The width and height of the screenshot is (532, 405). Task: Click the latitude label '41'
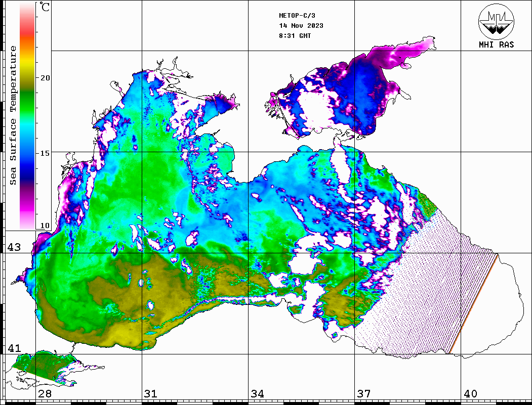pyautogui.click(x=14, y=348)
